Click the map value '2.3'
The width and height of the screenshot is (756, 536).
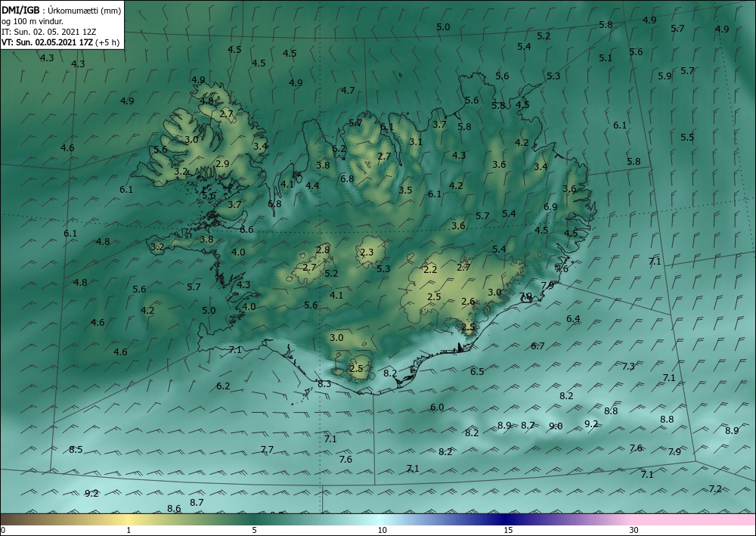coord(367,252)
